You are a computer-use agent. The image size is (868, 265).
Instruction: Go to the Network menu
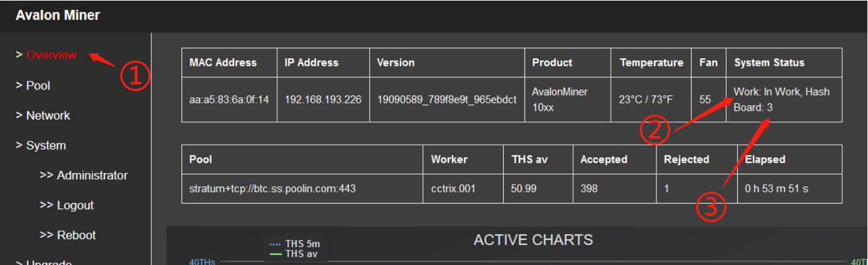48,115
